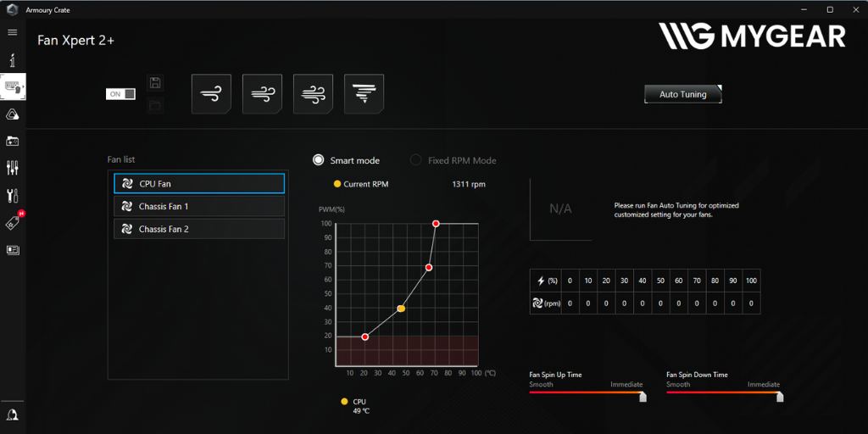The width and height of the screenshot is (868, 434).
Task: Open the Game Library sidebar icon
Action: pos(12,141)
